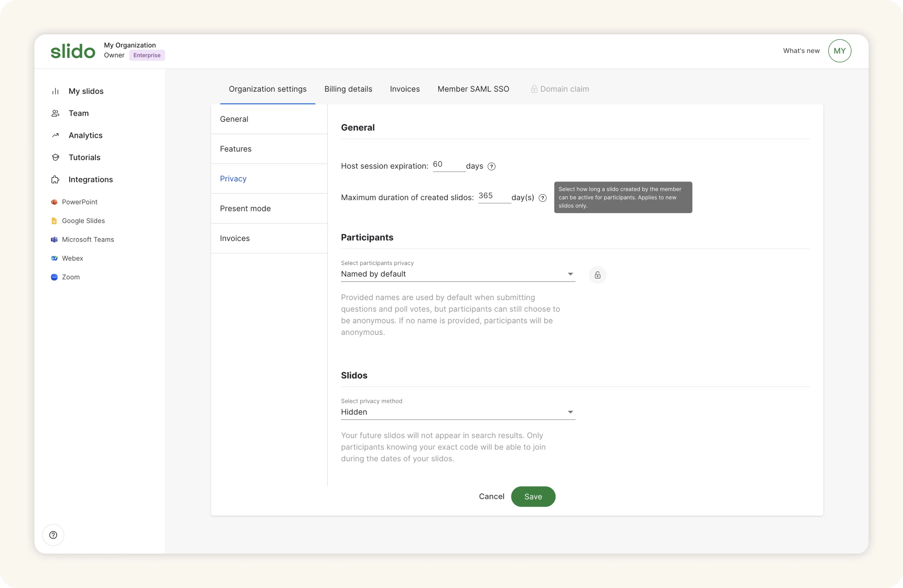This screenshot has width=903, height=588.
Task: Go to My slidos
Action: click(x=86, y=91)
